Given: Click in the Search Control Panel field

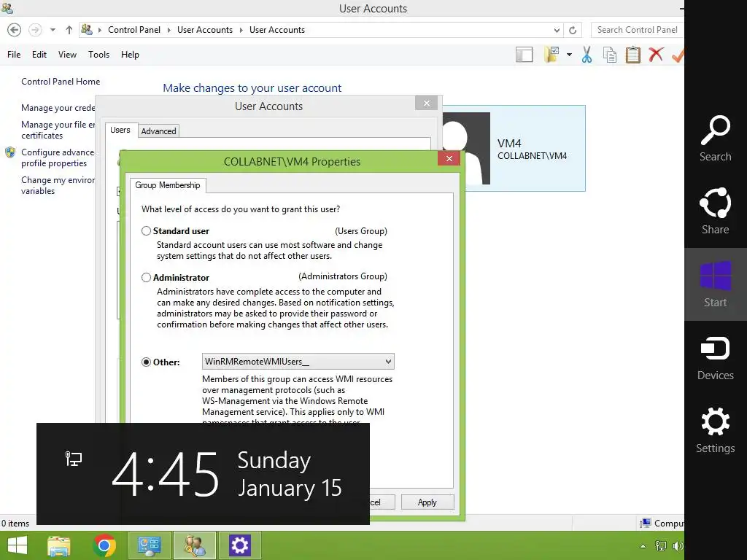Looking at the screenshot, I should [x=638, y=30].
